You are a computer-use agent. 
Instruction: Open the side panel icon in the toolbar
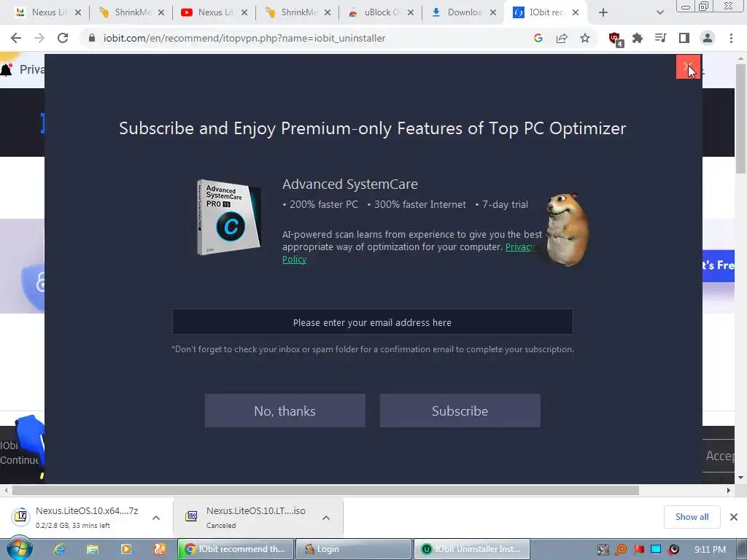coord(684,38)
